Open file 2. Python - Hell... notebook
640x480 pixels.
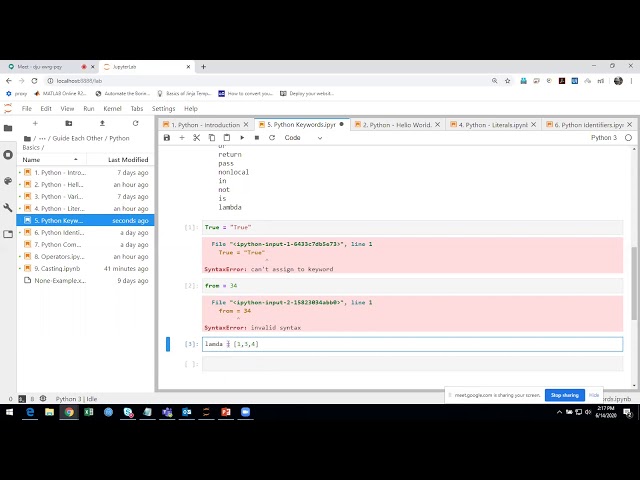click(85, 184)
